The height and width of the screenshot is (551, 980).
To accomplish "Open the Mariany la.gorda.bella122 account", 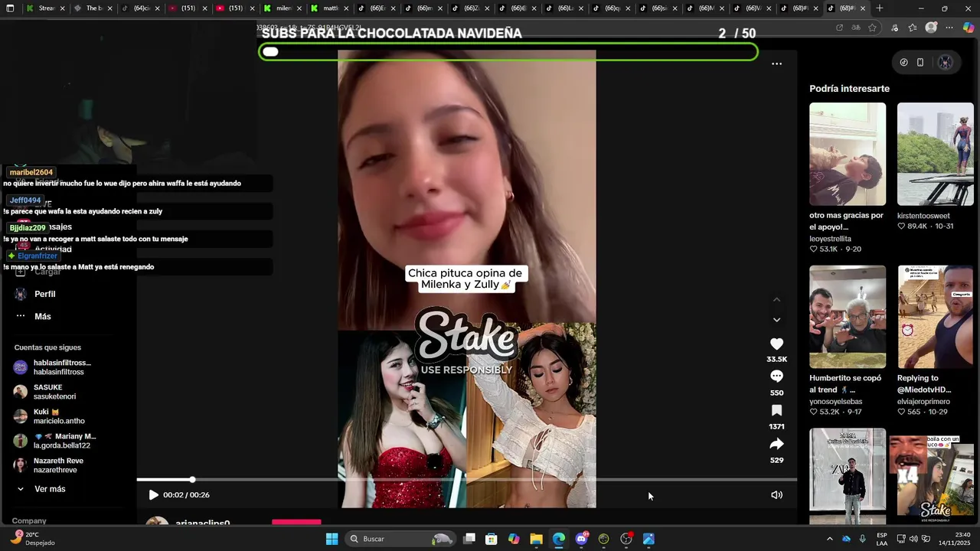I will click(55, 441).
